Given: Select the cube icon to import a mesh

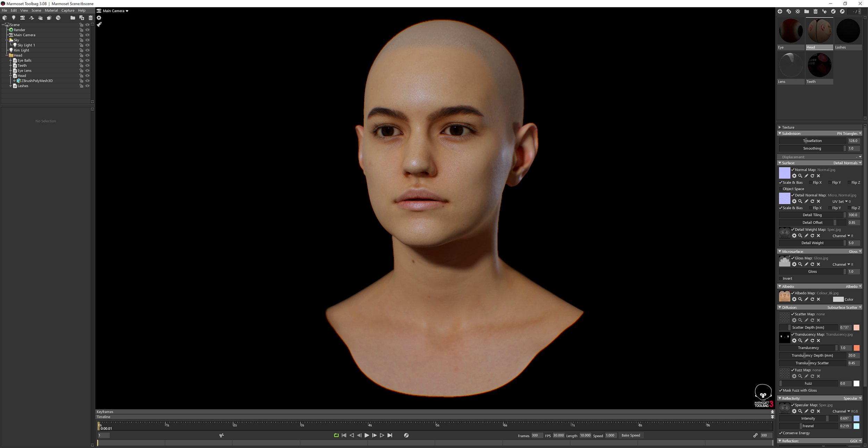Looking at the screenshot, I should pos(5,18).
